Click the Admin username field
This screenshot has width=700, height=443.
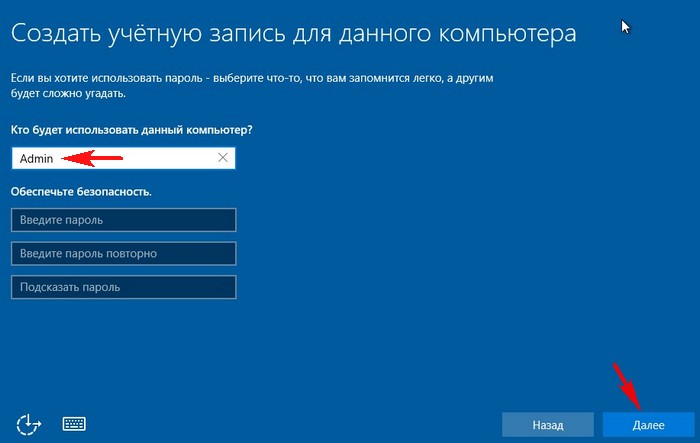tap(124, 158)
